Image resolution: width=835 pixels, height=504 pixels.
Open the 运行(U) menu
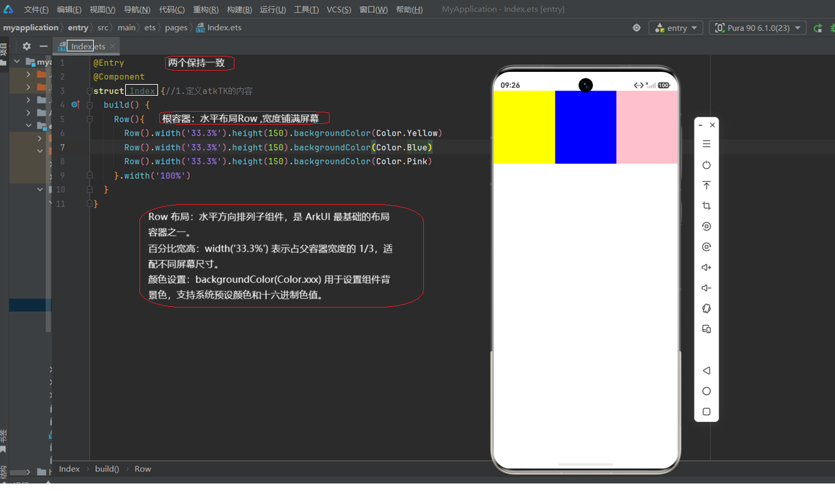coord(273,10)
